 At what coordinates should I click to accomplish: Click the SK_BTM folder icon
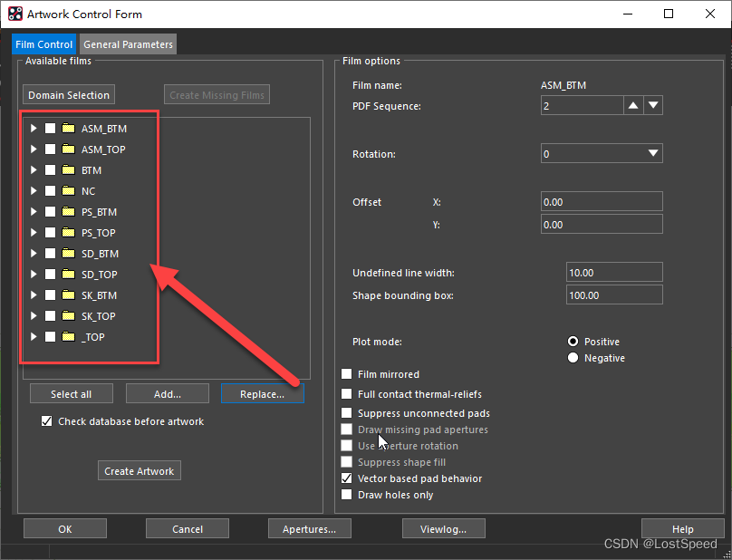tap(68, 295)
